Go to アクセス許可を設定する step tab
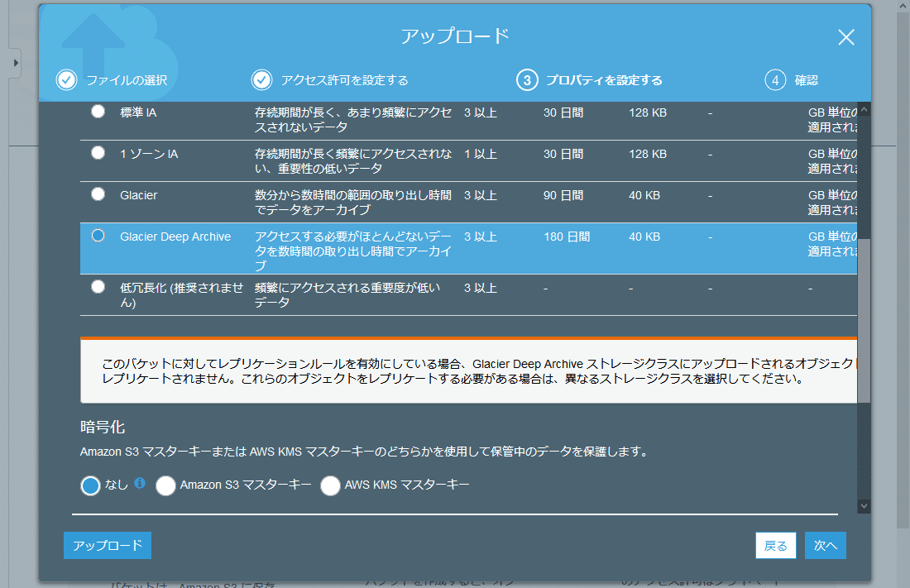 pyautogui.click(x=345, y=80)
